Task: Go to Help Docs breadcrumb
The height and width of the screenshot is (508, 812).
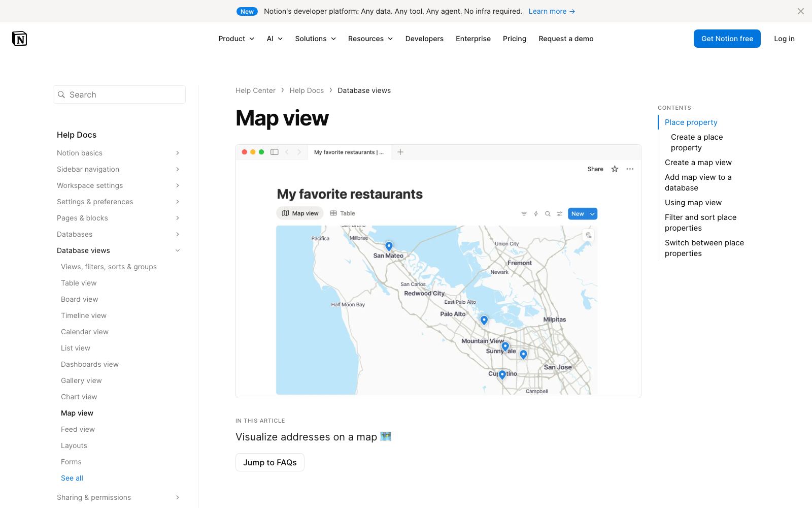Action: 307,90
